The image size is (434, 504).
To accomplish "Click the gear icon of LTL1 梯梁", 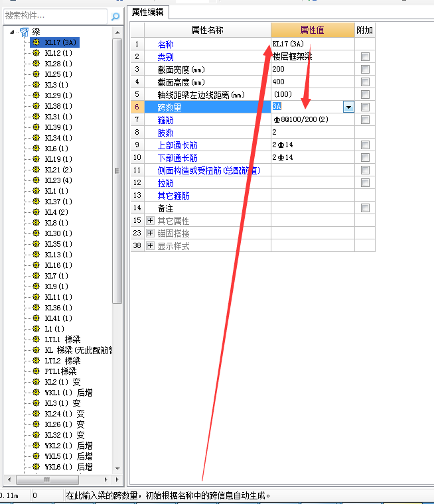I will 36,339.
